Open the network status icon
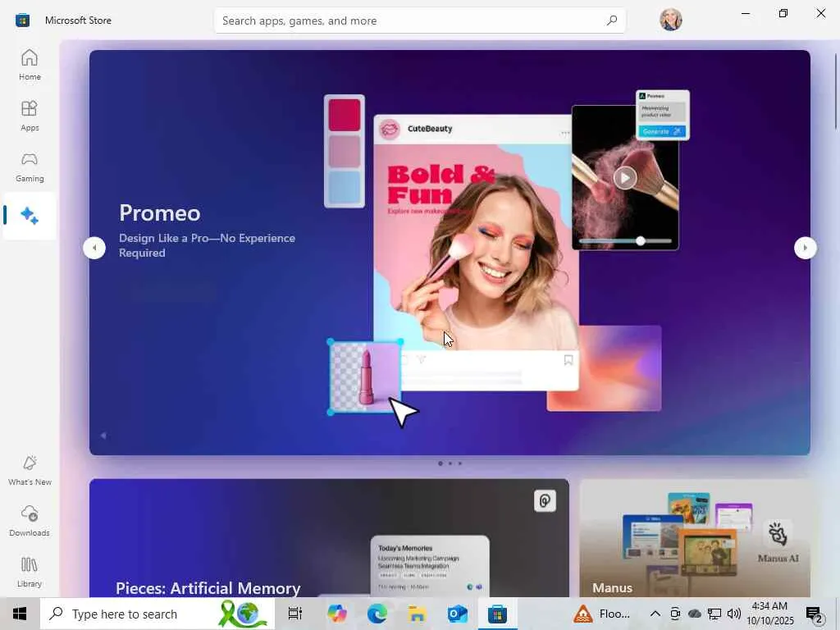 [714, 614]
